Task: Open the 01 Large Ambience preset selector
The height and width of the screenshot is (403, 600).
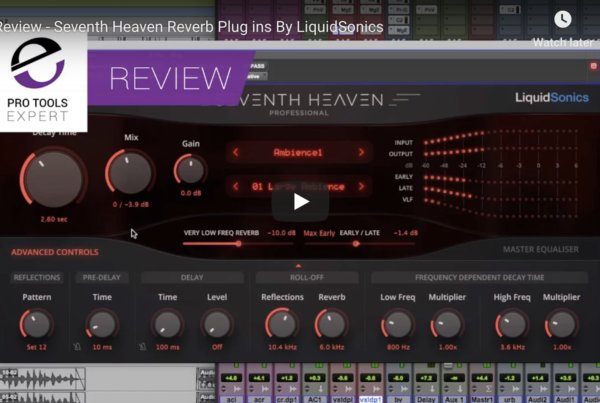Action: coord(298,187)
